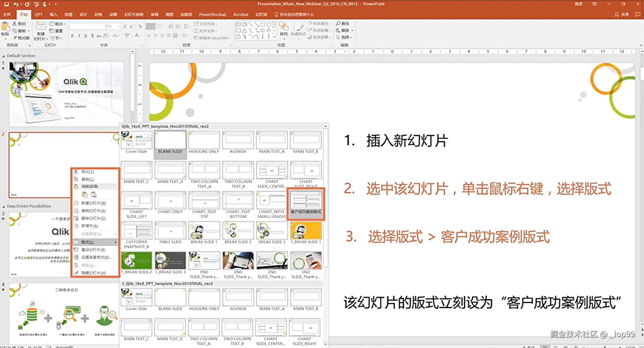644x348 pixels.
Task: Click the Save icon in quick access toolbar
Action: 6,4
